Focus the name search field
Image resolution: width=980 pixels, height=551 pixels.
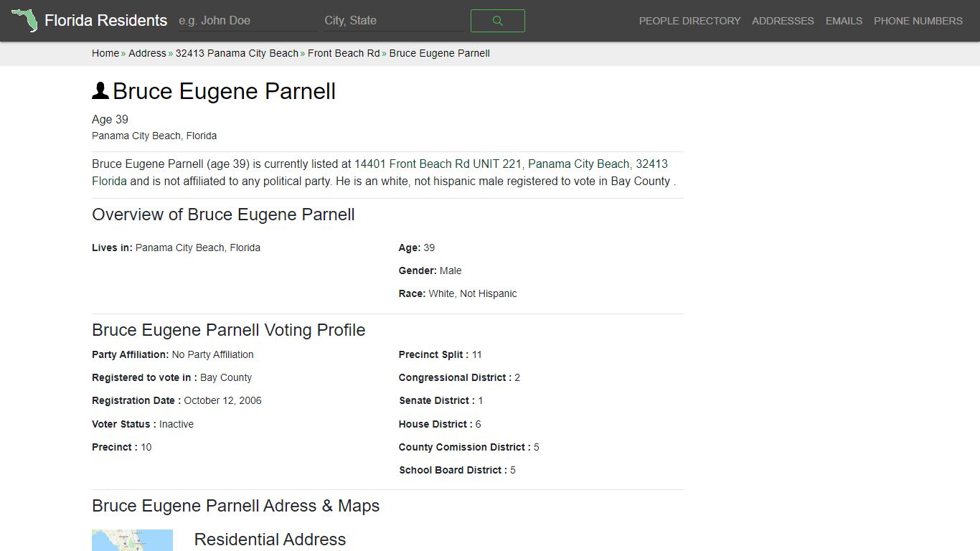(248, 21)
